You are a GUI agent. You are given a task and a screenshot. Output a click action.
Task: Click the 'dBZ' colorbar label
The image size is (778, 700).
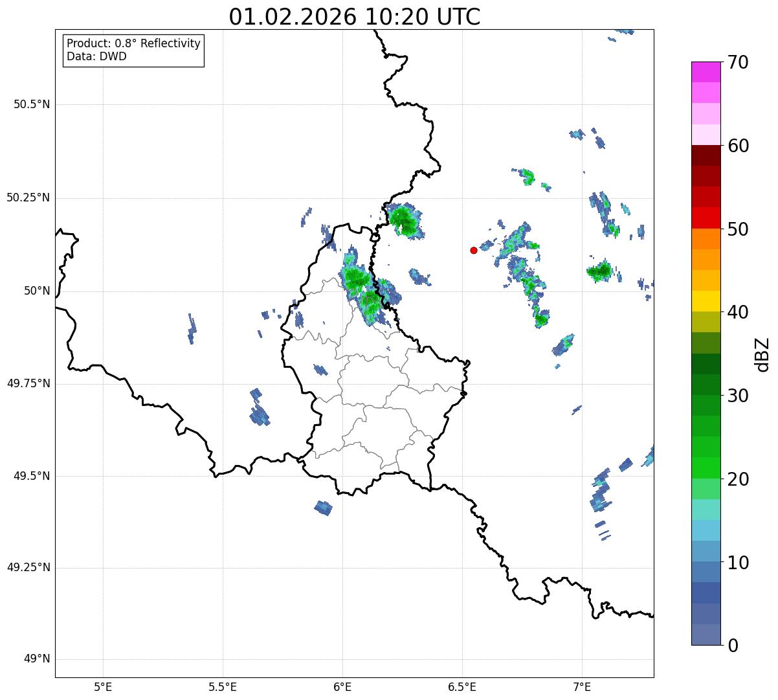pyautogui.click(x=762, y=354)
